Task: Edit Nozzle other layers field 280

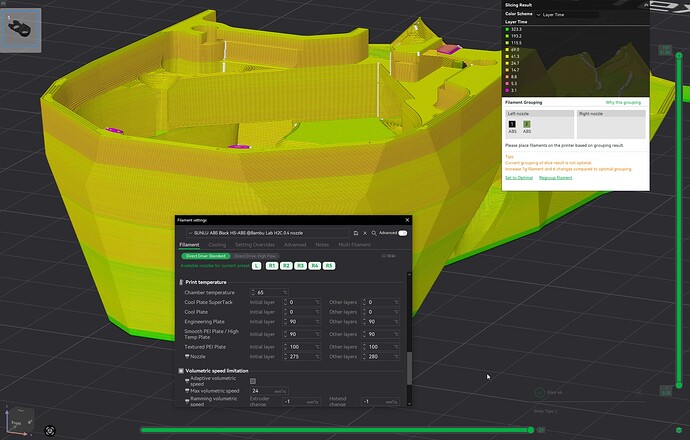Action: pos(380,356)
